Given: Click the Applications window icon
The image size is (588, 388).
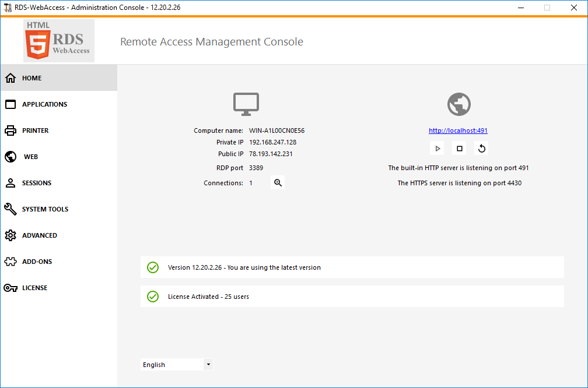Looking at the screenshot, I should tap(10, 104).
